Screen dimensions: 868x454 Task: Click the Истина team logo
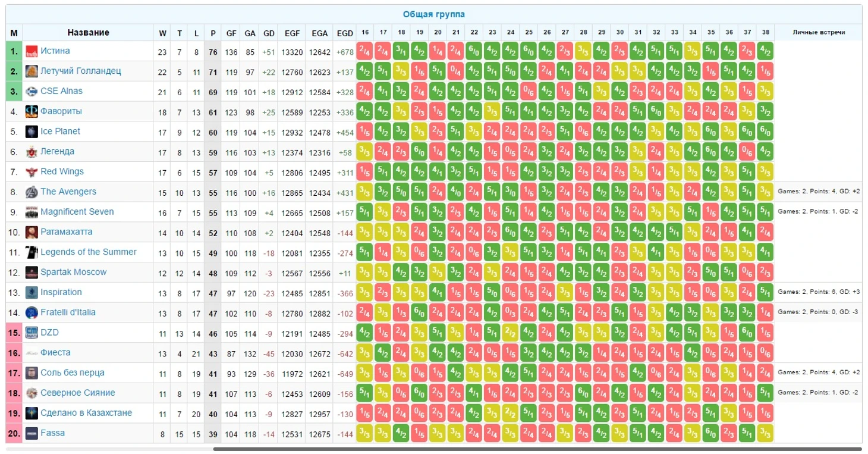click(x=32, y=51)
